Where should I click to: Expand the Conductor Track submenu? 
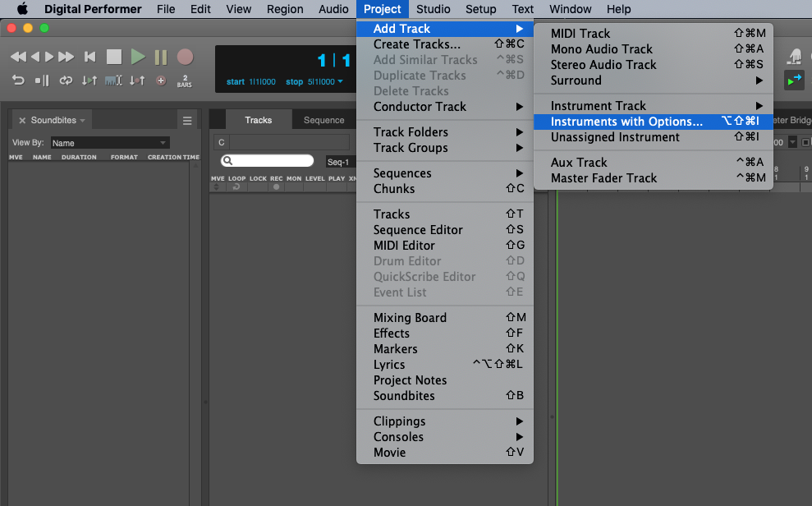click(x=445, y=107)
